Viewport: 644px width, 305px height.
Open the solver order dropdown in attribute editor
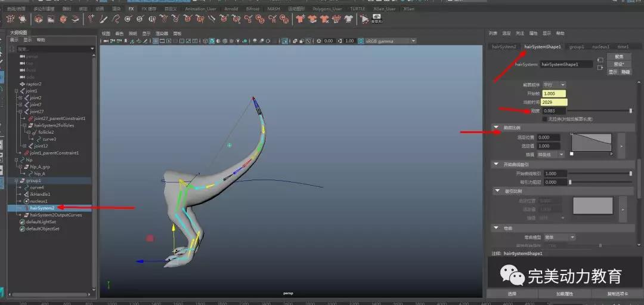[554, 85]
